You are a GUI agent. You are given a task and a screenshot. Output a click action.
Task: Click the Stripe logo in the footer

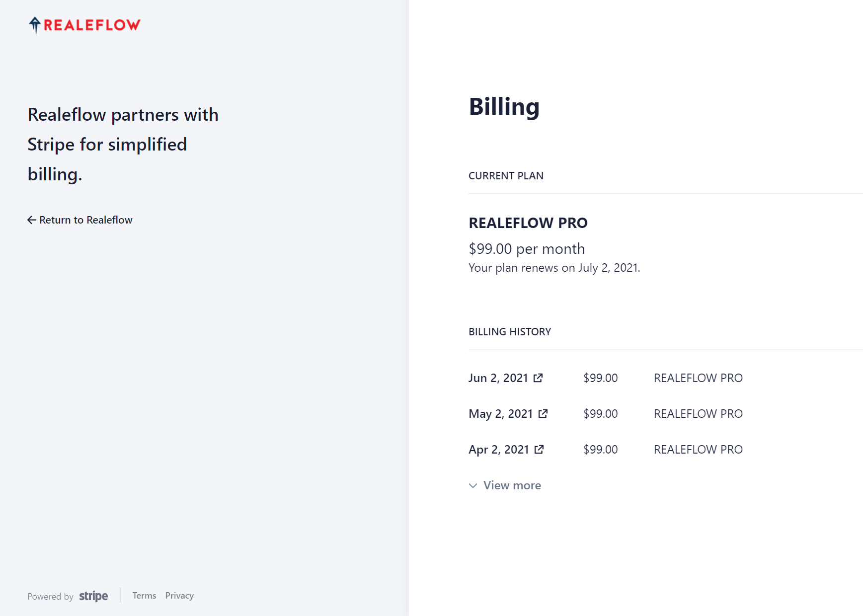(x=93, y=596)
